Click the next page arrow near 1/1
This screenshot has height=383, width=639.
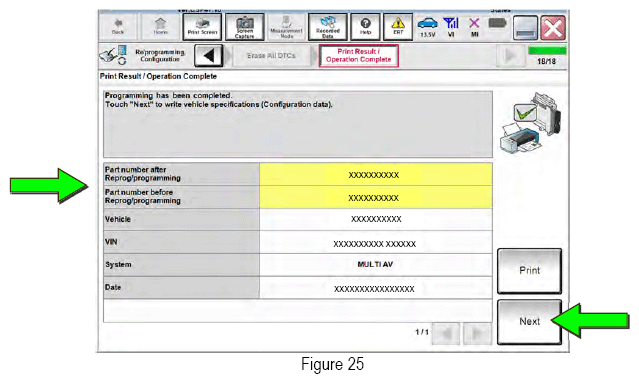click(477, 333)
